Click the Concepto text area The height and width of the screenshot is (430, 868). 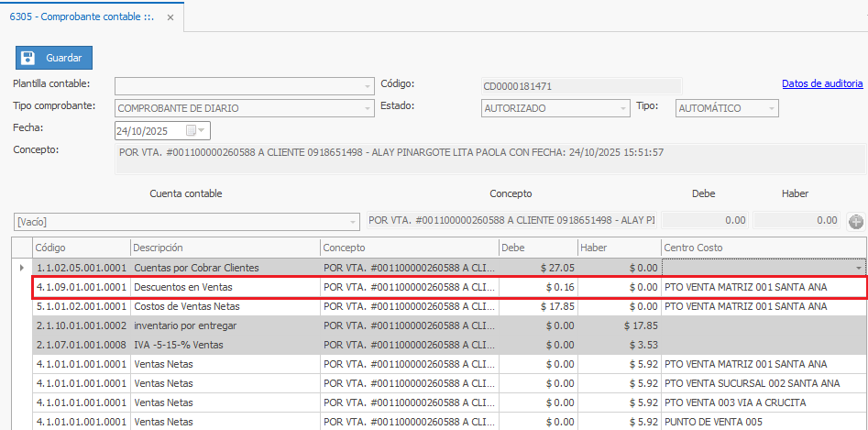[x=489, y=158]
